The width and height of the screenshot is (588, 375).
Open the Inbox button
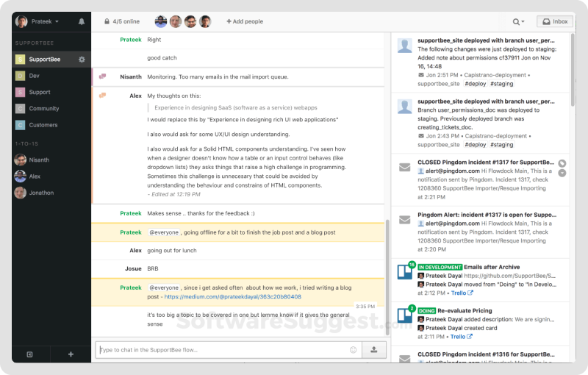coord(556,22)
